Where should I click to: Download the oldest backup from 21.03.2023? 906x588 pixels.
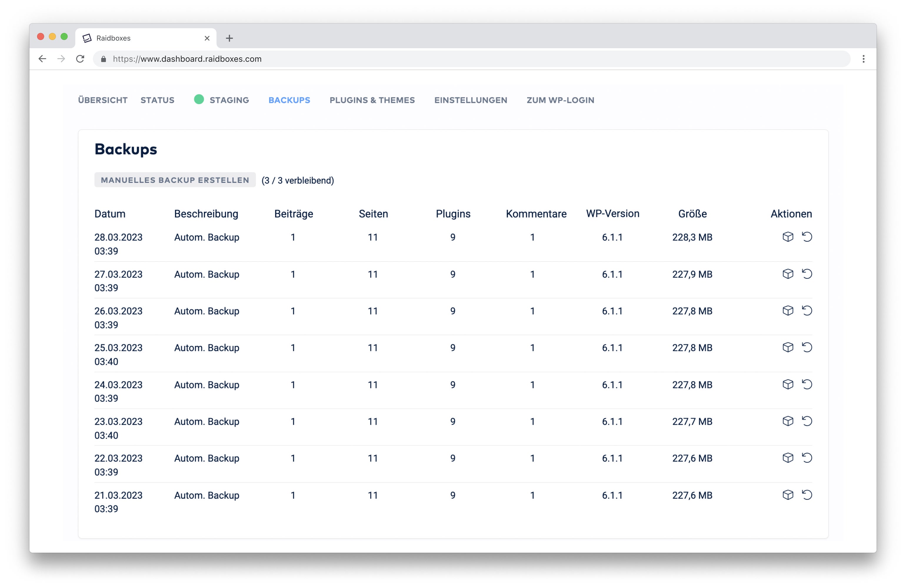coord(787,495)
